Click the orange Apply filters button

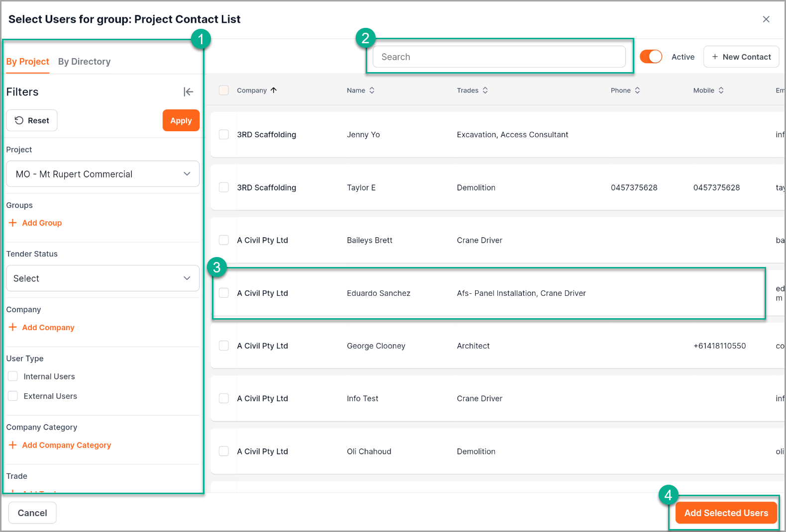tap(181, 120)
